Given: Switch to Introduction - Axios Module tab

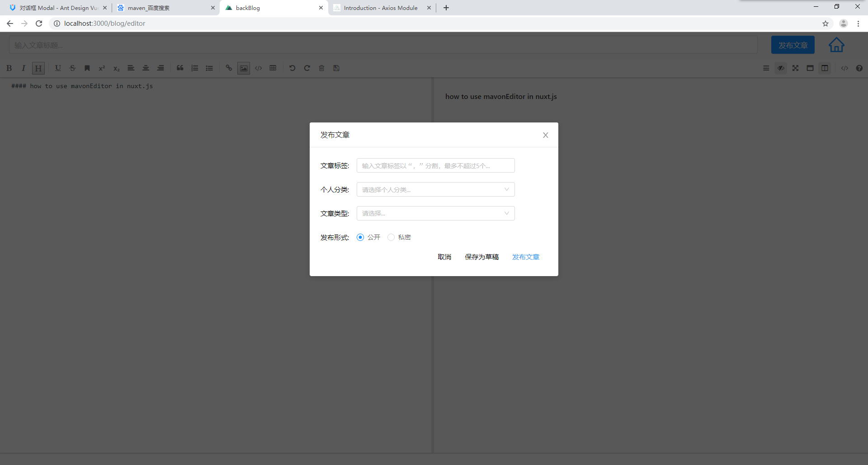Looking at the screenshot, I should (x=382, y=8).
